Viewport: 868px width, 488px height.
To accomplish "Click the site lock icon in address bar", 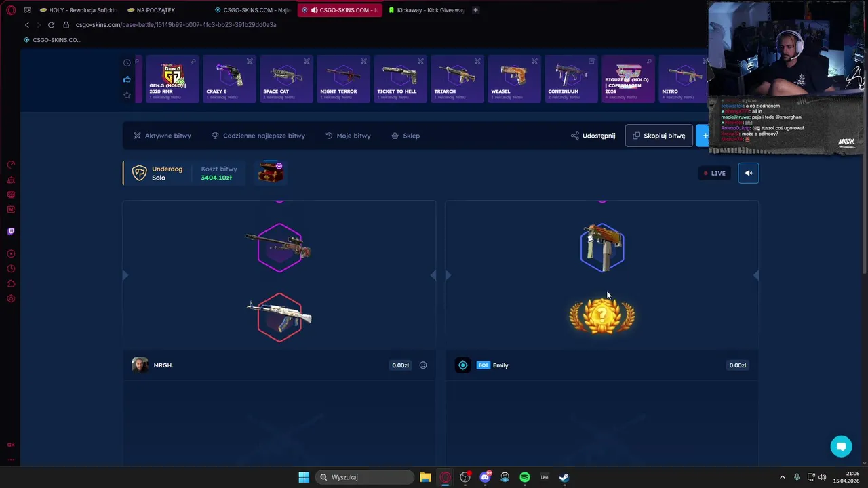I will 66,25.
